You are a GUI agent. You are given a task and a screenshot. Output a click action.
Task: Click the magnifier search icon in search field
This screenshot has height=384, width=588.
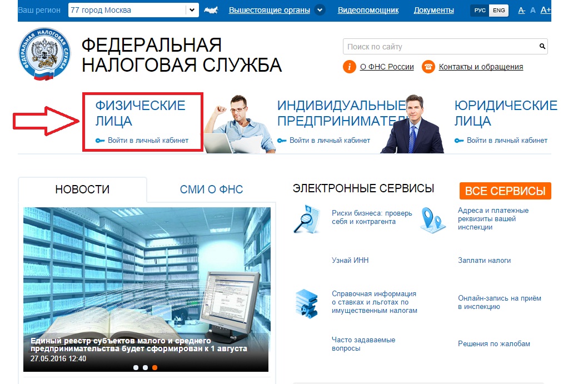point(542,47)
